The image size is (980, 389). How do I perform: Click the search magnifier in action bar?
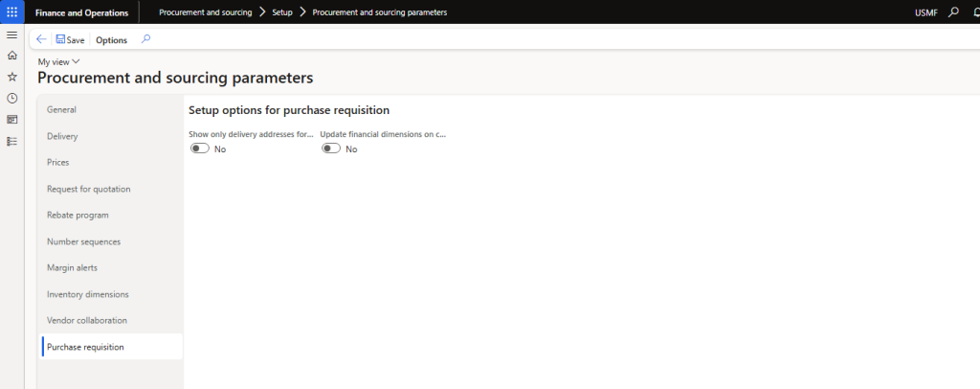click(x=145, y=39)
